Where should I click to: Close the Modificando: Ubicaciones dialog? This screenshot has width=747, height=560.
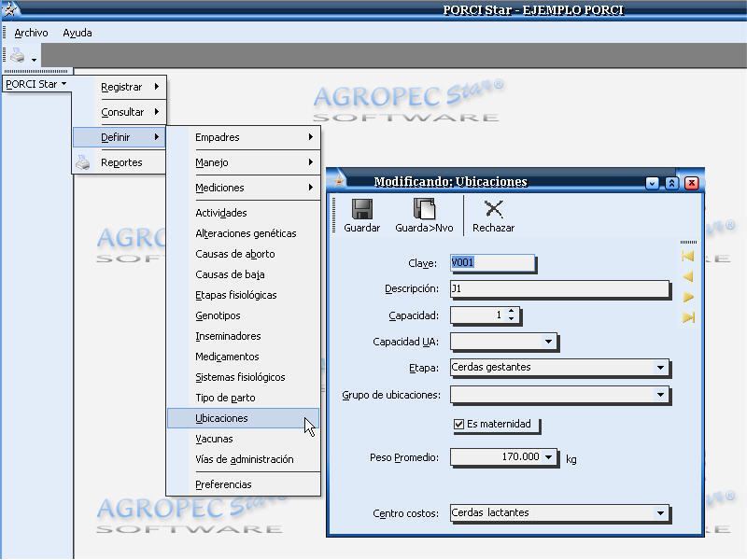pyautogui.click(x=691, y=183)
